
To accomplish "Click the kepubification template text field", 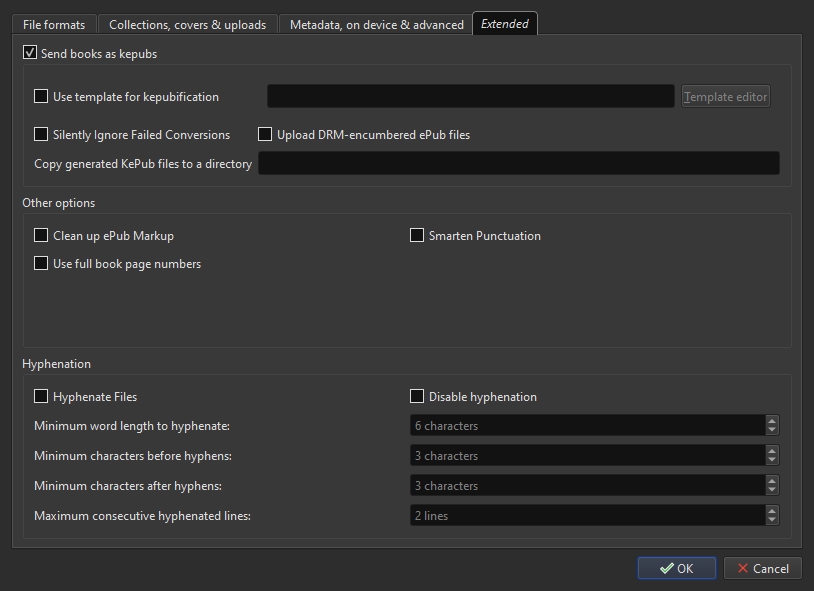I will pyautogui.click(x=470, y=97).
